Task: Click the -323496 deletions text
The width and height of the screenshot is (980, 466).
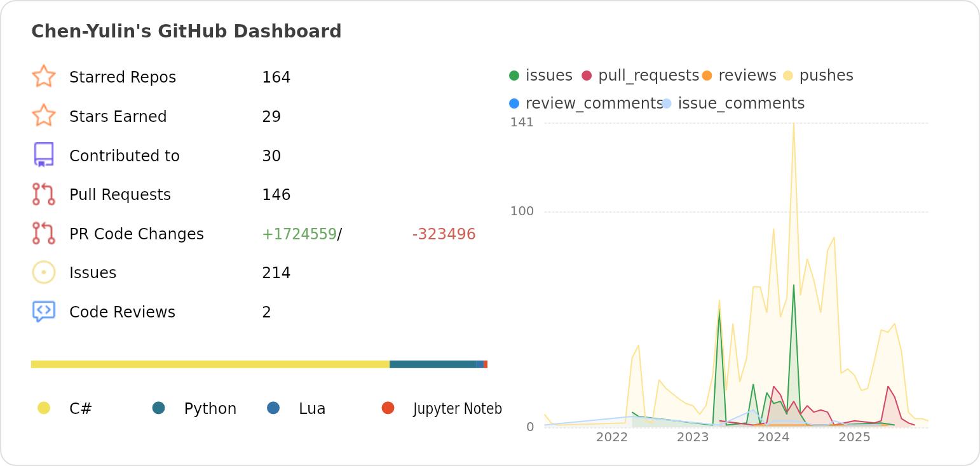Action: tap(444, 234)
